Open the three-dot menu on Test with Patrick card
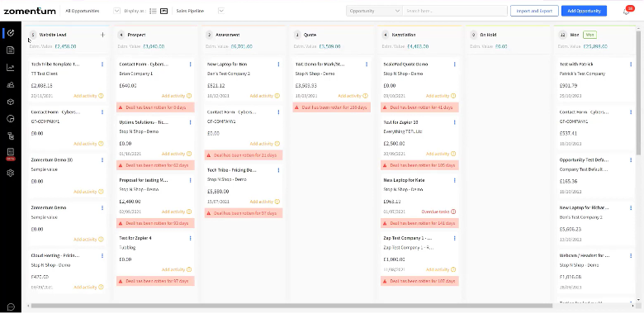This screenshot has height=314, width=644. (631, 64)
